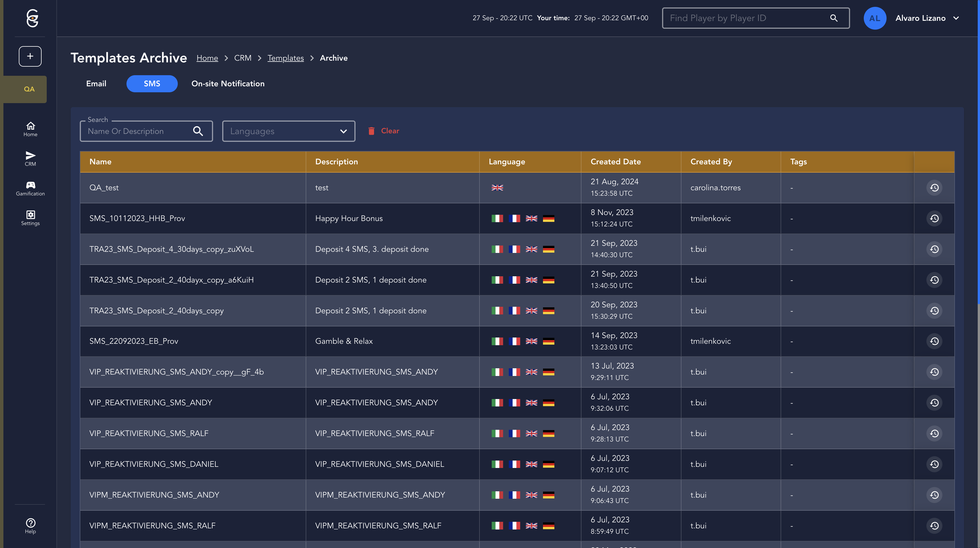Click the search magnifier in Name field

[198, 131]
